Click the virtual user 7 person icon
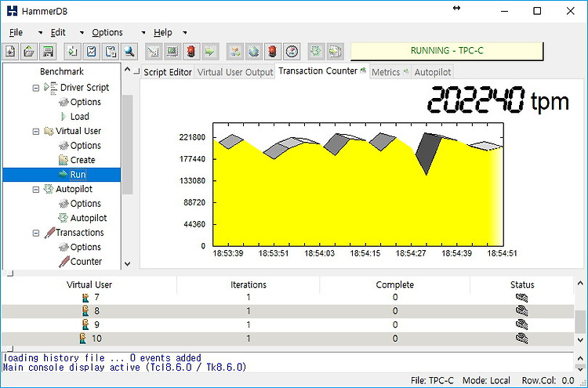 click(86, 298)
